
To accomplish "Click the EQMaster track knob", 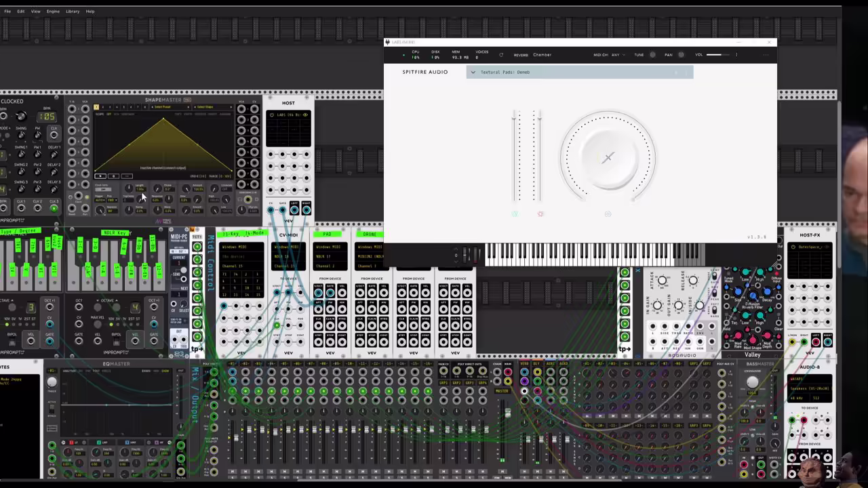I will tap(52, 383).
